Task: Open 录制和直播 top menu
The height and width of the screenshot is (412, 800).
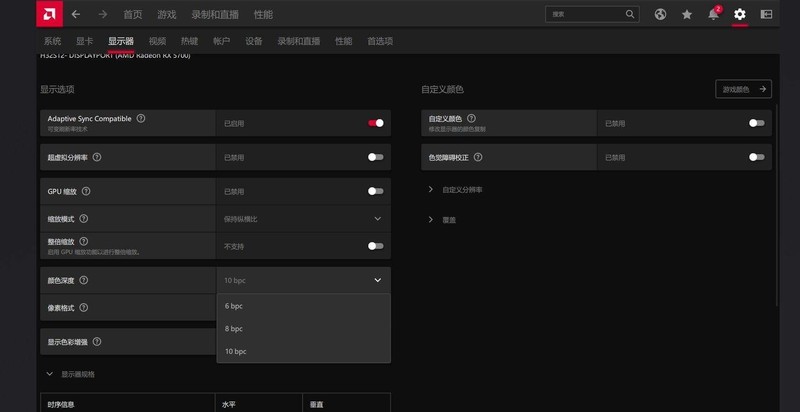Action: point(215,14)
